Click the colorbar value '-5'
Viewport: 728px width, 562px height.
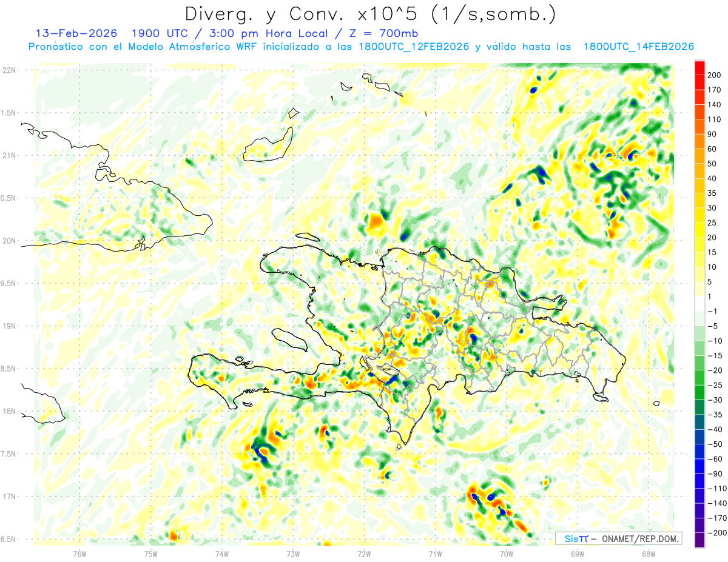tap(713, 326)
